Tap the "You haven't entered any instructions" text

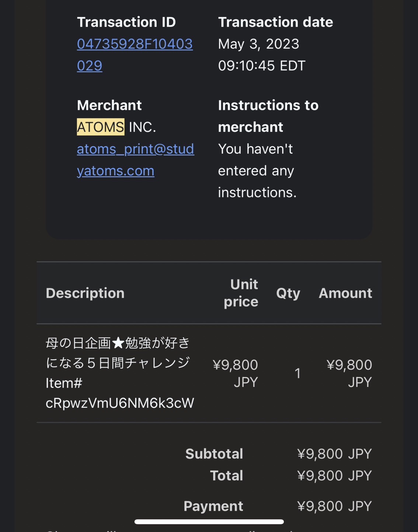pos(257,170)
